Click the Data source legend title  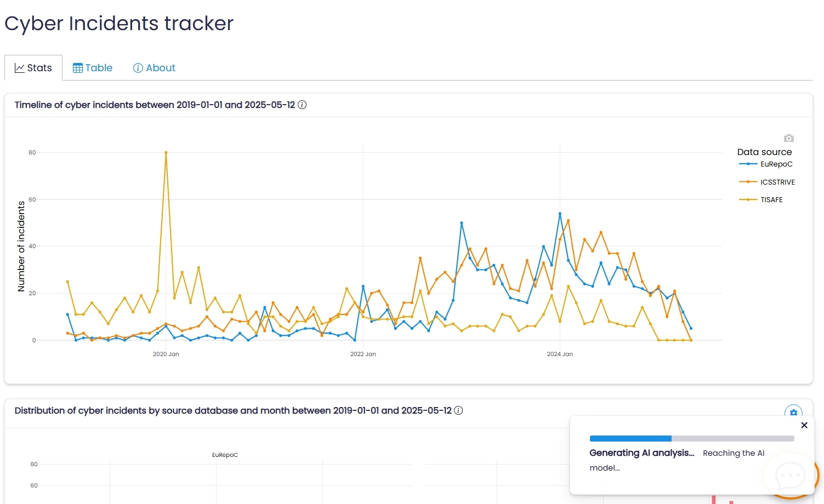pos(764,152)
